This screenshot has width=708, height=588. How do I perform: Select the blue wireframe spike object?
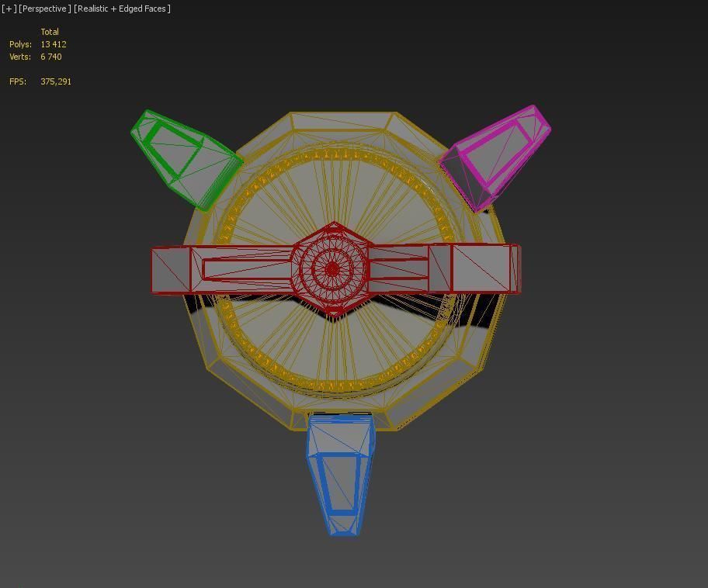[342, 475]
